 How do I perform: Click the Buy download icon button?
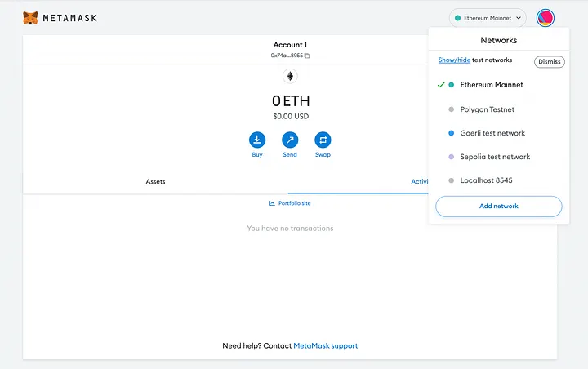click(257, 140)
